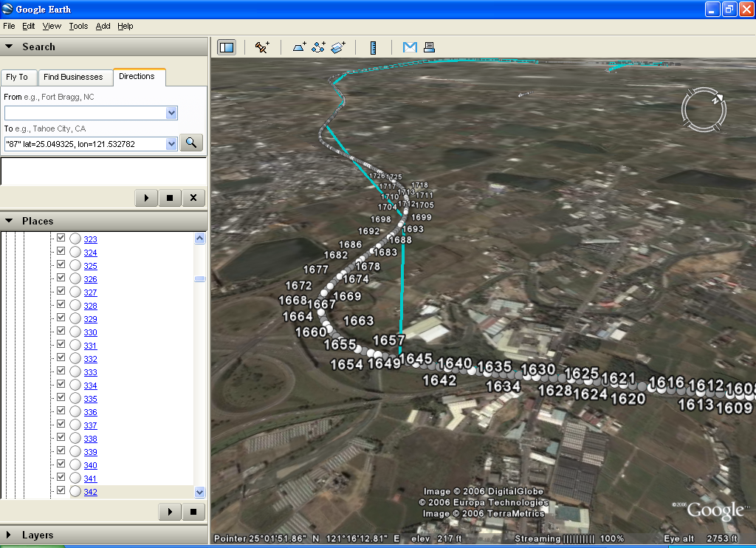Open the Edit menu

point(29,26)
